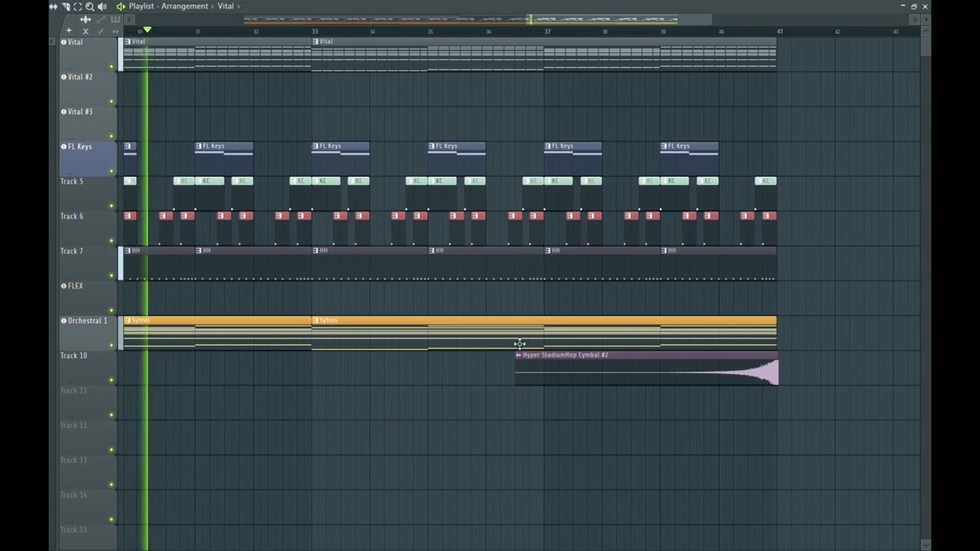980x551 pixels.
Task: Toggle mute dot on FL Keys track
Action: (x=112, y=171)
